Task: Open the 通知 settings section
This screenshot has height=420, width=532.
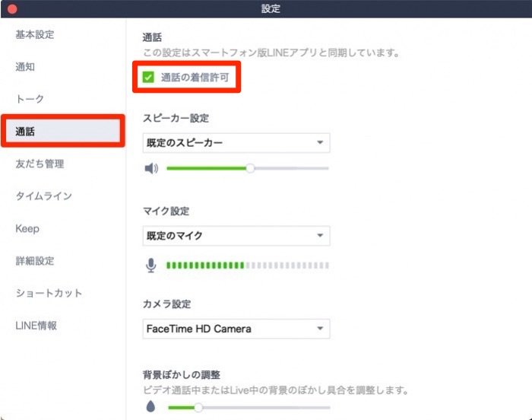Action: point(25,67)
